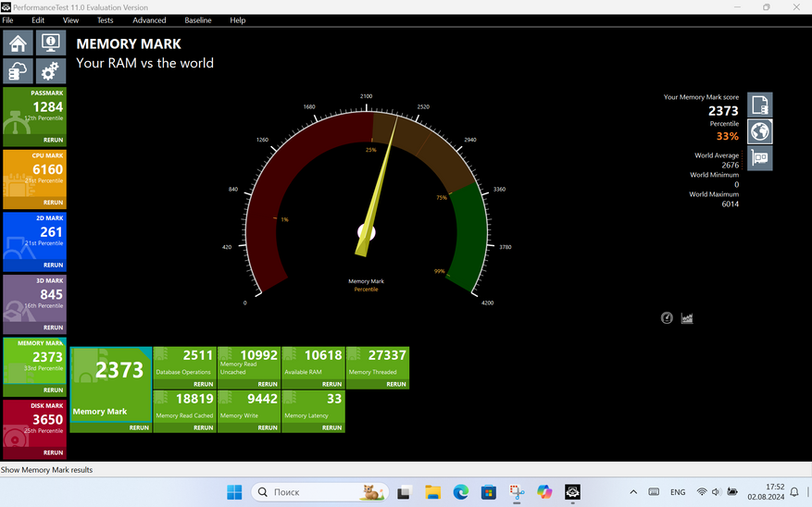Screen dimensions: 812x507
Task: Open the Tests menu
Action: pyautogui.click(x=106, y=20)
